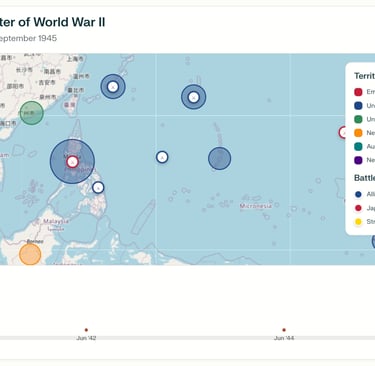
Task: Select blue battle marker on eastern Philippine islands
Action: pyautogui.click(x=98, y=188)
